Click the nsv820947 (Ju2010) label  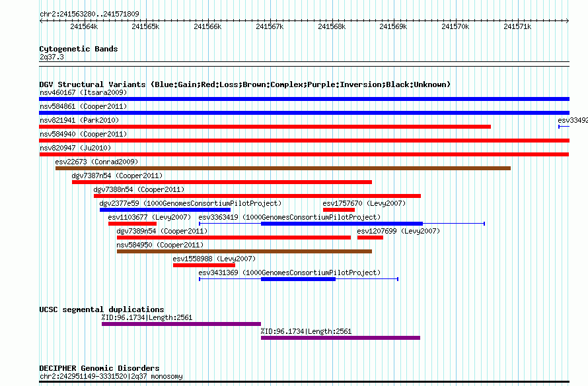[75, 148]
